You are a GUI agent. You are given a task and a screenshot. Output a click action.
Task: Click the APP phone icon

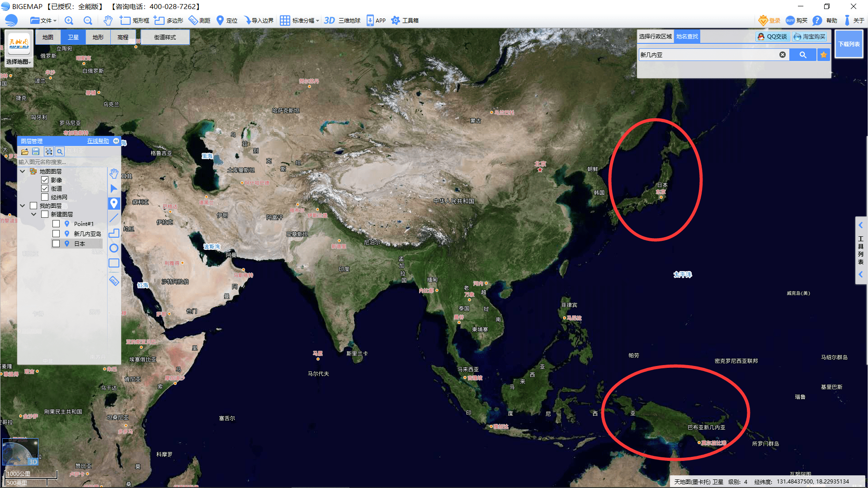376,20
